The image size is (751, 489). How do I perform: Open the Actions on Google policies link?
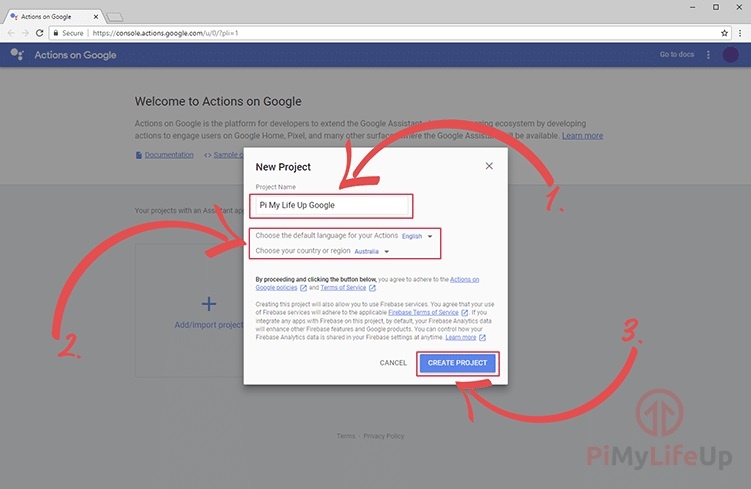(x=464, y=279)
